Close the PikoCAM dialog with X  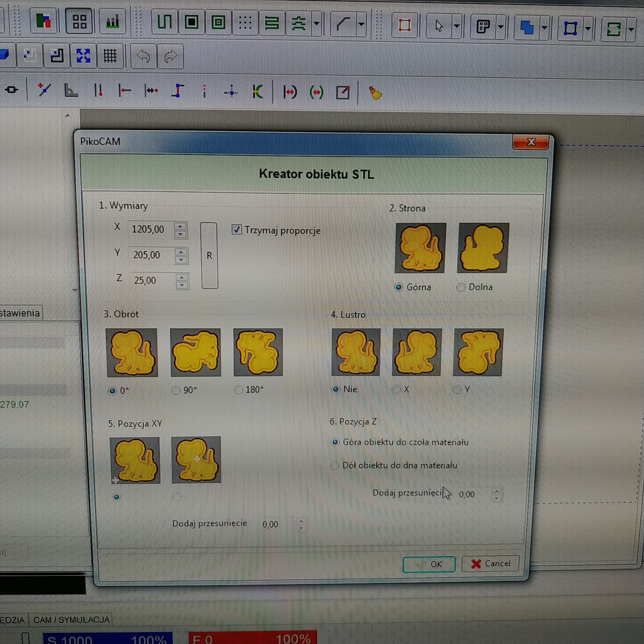(531, 142)
